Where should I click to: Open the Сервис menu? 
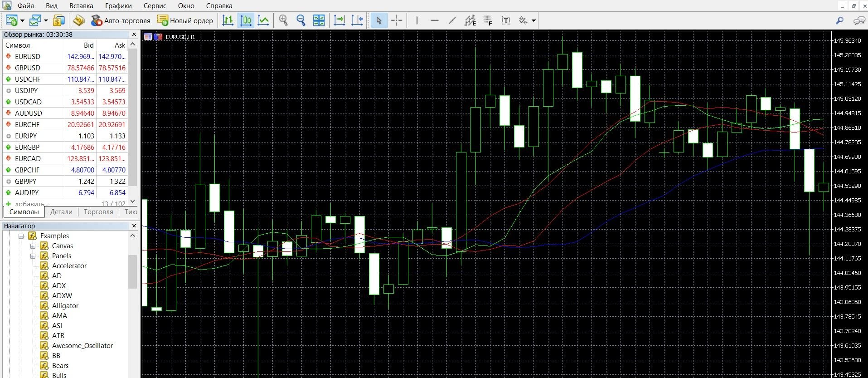[155, 6]
